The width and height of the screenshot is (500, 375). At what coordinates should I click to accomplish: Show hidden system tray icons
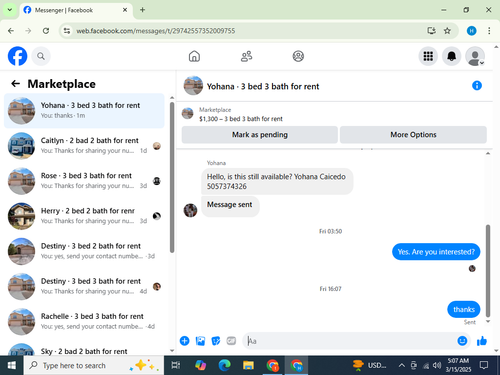point(401,365)
